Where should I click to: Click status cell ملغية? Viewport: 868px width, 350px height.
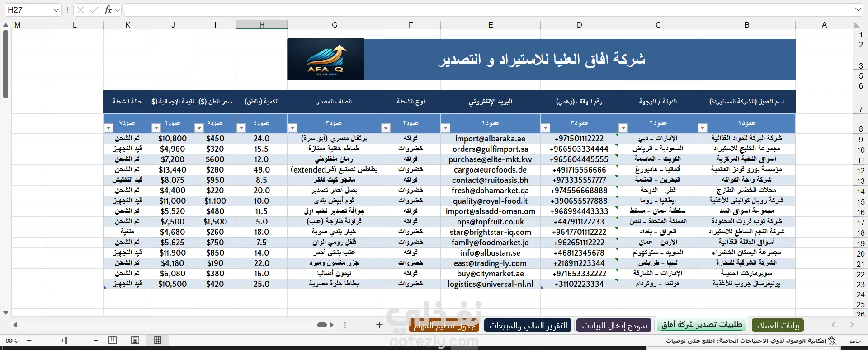127,232
